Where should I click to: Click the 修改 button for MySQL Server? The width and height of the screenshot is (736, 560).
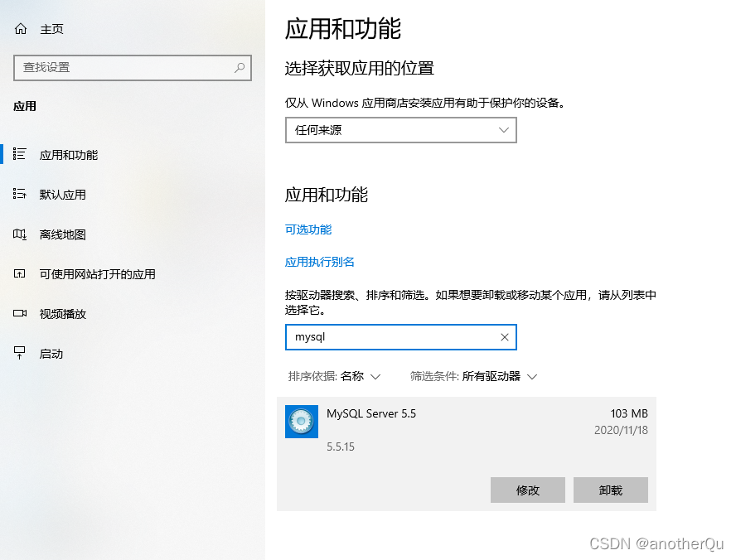528,490
